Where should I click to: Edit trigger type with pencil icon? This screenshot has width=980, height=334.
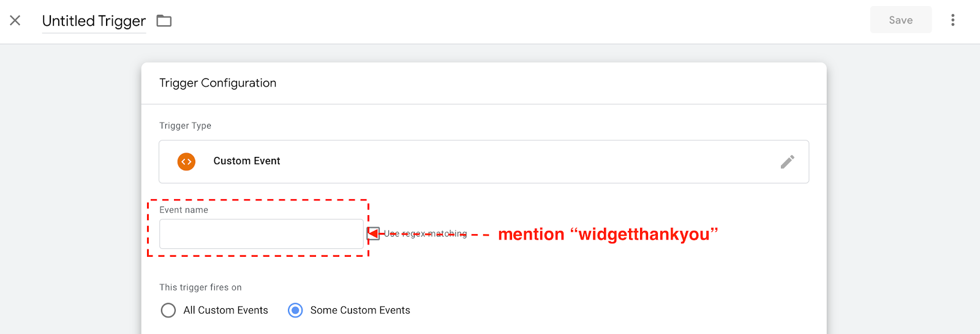pos(788,161)
